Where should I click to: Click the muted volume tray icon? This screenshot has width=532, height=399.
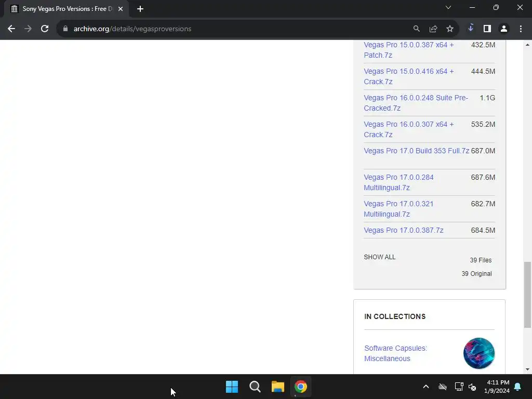472,387
